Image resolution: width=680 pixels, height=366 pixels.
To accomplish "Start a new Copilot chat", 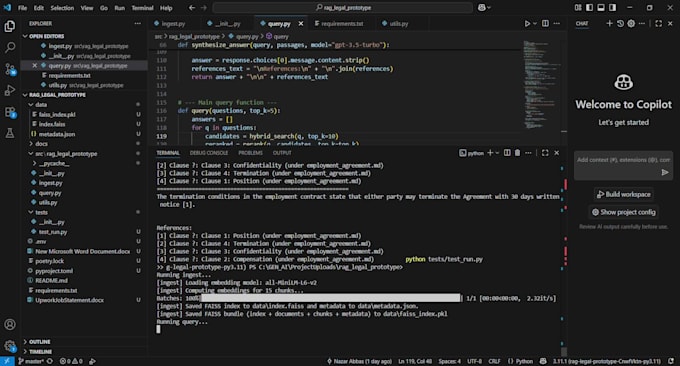I will [609, 23].
